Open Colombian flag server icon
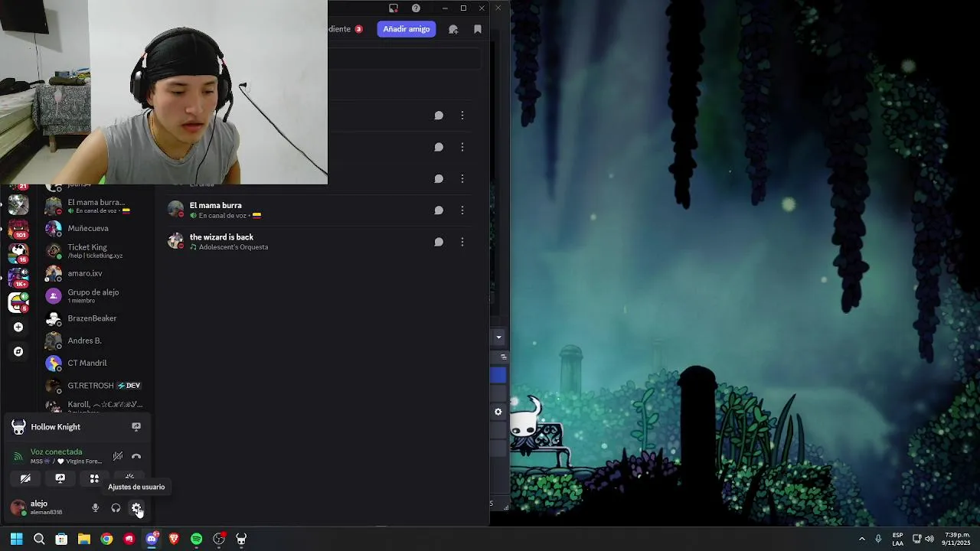Screen dimensions: 980x551 18,303
